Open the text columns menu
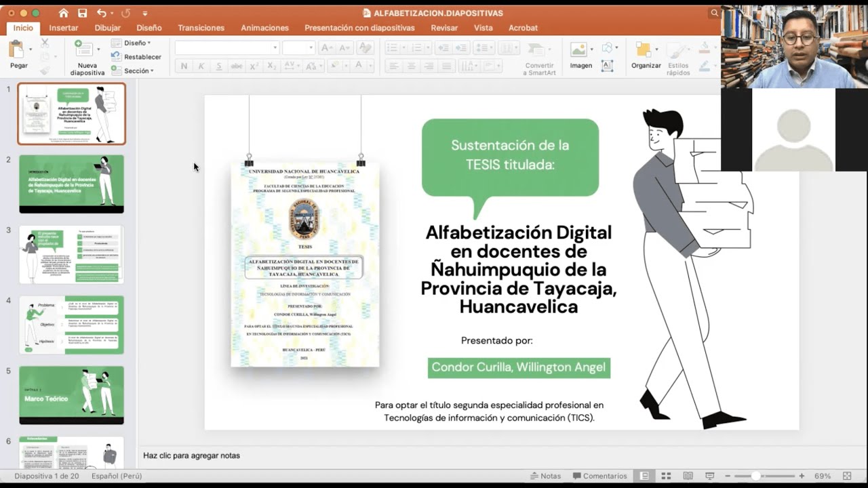The image size is (868, 488). 509,47
